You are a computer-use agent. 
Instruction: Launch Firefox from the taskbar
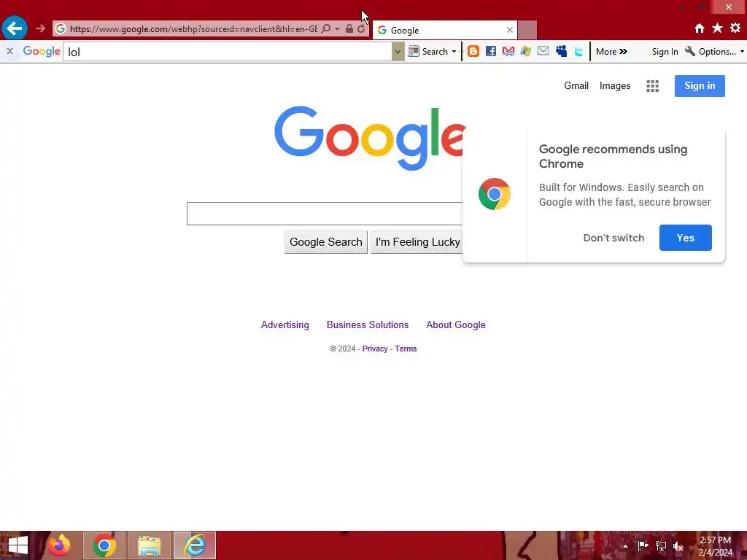[58, 545]
